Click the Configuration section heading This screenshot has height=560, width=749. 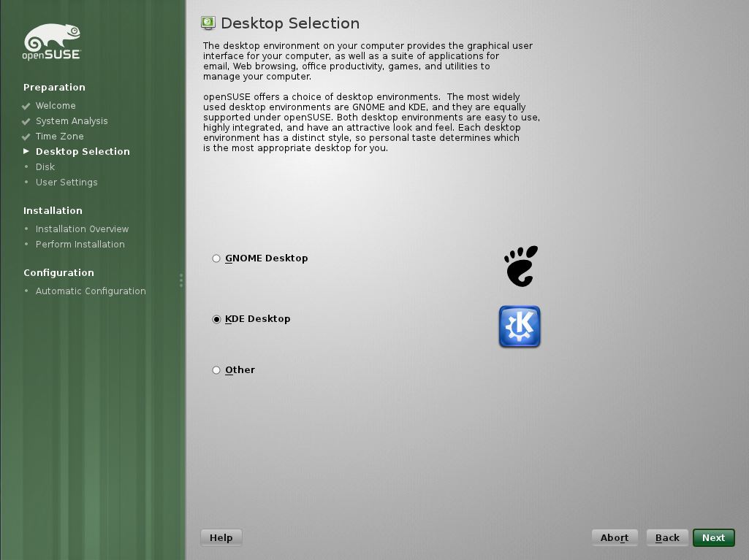pos(58,272)
